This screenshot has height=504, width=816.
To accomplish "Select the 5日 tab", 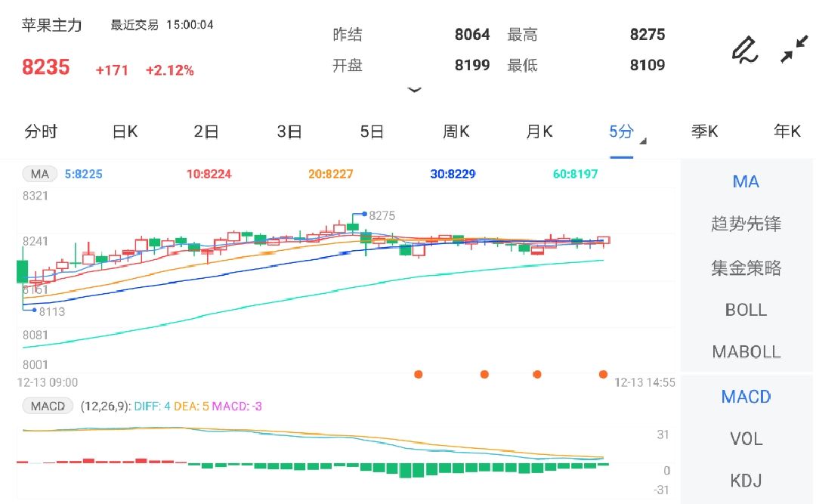I will pos(372,131).
